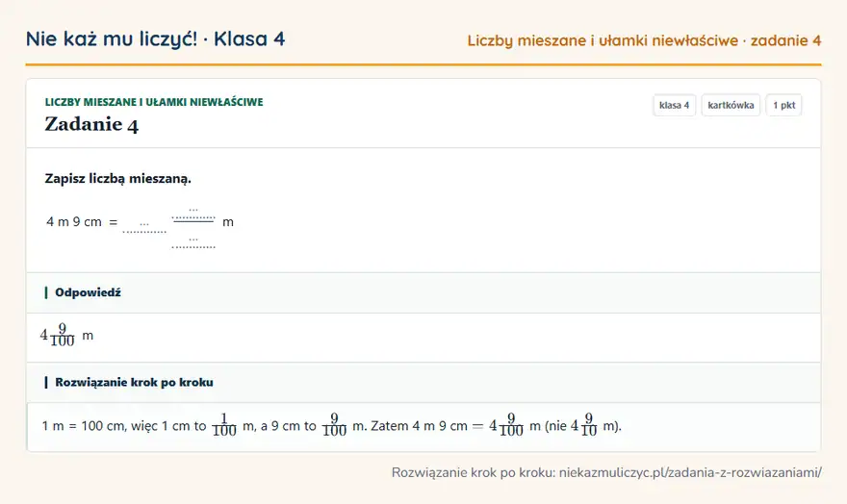Click the 'Nie każ mu liczyć! · Klasa 4' title
Viewport: 847px width, 504px height.
(x=155, y=39)
